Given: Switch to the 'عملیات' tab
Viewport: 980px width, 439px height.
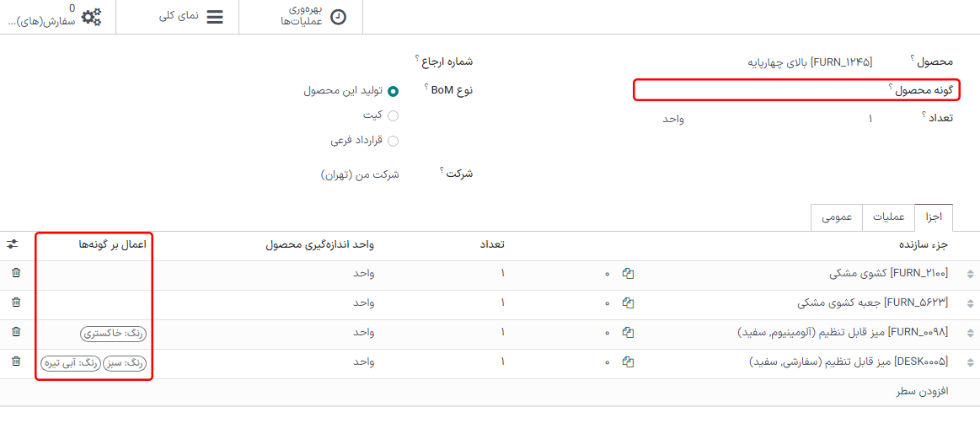Looking at the screenshot, I should (888, 217).
